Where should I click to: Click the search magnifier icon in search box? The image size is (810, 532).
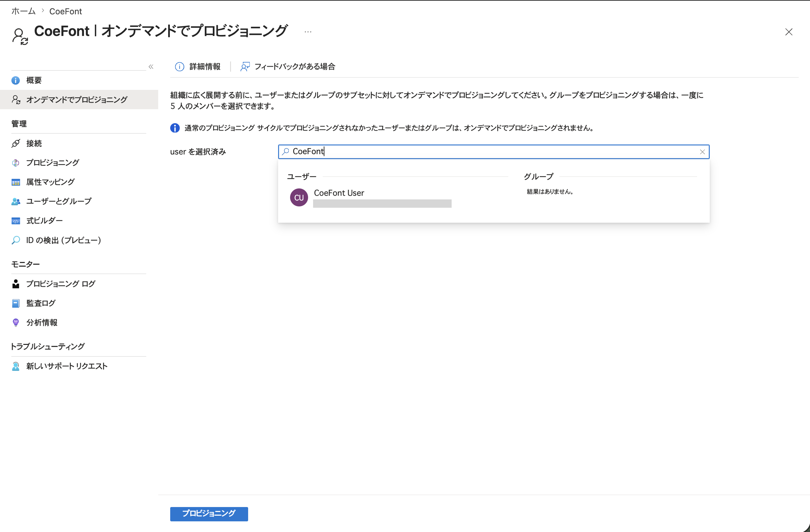285,151
